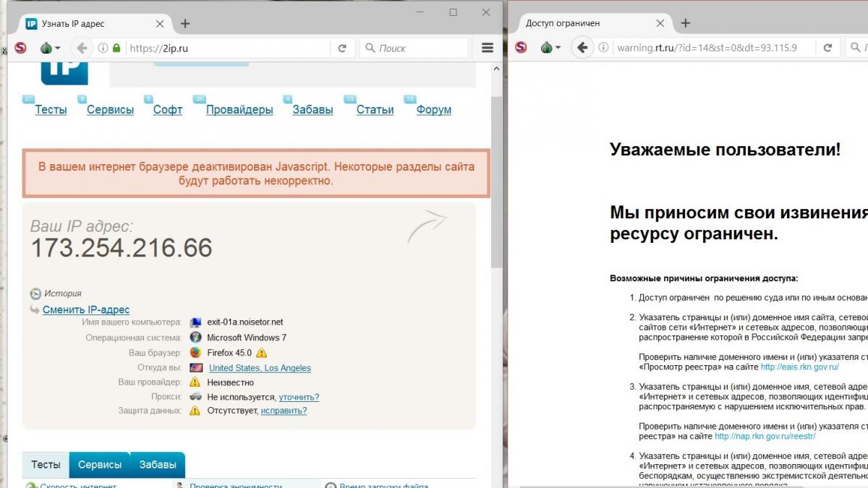Close the Доступ ограничен tab
This screenshot has height=488, width=868.
click(x=660, y=23)
